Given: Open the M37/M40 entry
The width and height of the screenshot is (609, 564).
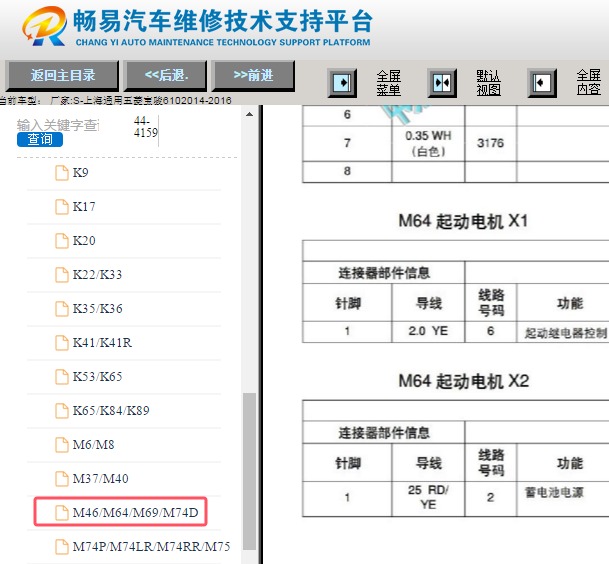Looking at the screenshot, I should pyautogui.click(x=101, y=479).
